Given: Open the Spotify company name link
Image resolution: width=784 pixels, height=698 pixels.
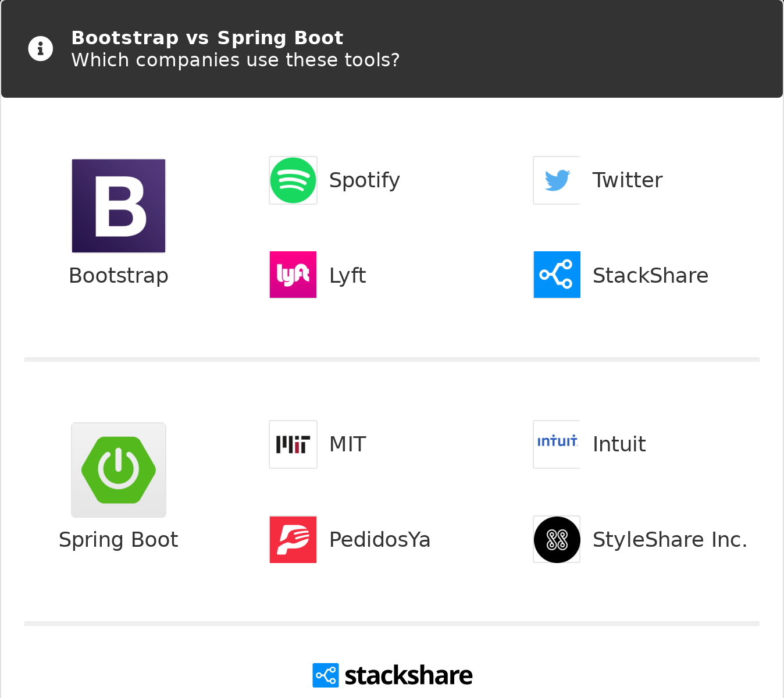Looking at the screenshot, I should (x=365, y=180).
